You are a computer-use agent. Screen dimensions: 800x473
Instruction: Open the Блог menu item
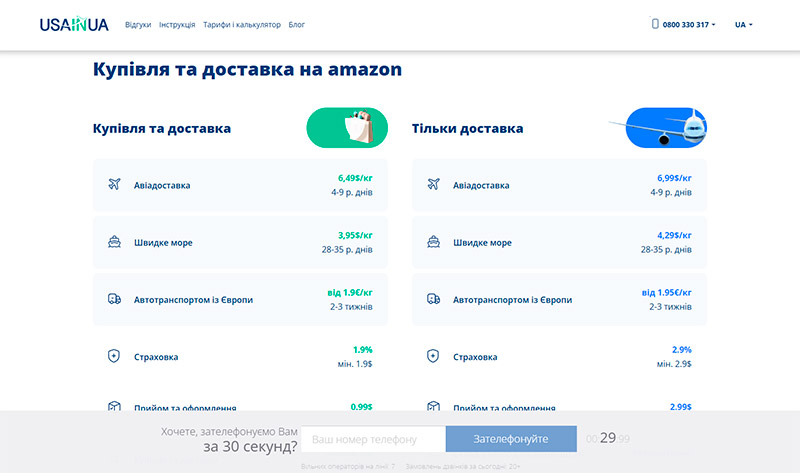point(296,24)
